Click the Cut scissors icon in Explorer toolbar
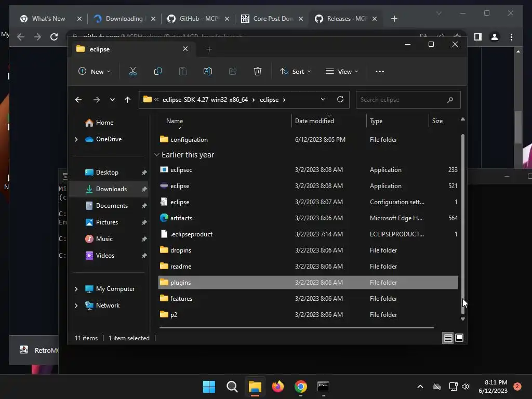Screen dimensions: 532x399 pyautogui.click(x=132, y=72)
